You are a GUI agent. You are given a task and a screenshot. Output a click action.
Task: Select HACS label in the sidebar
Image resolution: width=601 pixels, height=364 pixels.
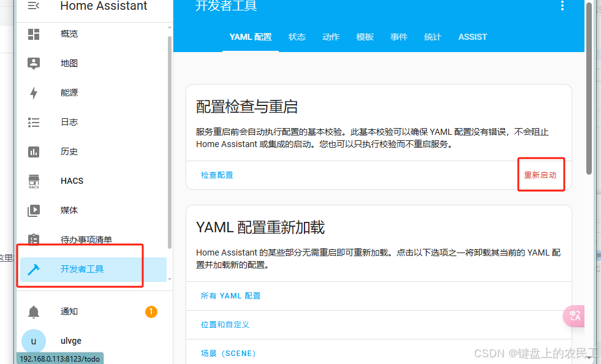pos(72,181)
